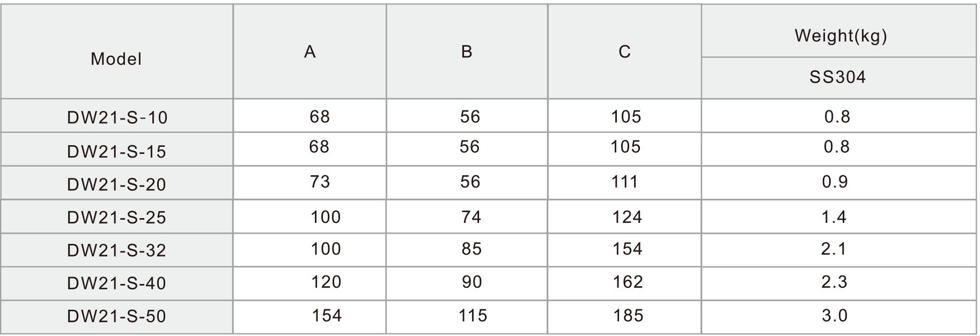
Task: Select the B value 90 cell
Action: (x=467, y=283)
